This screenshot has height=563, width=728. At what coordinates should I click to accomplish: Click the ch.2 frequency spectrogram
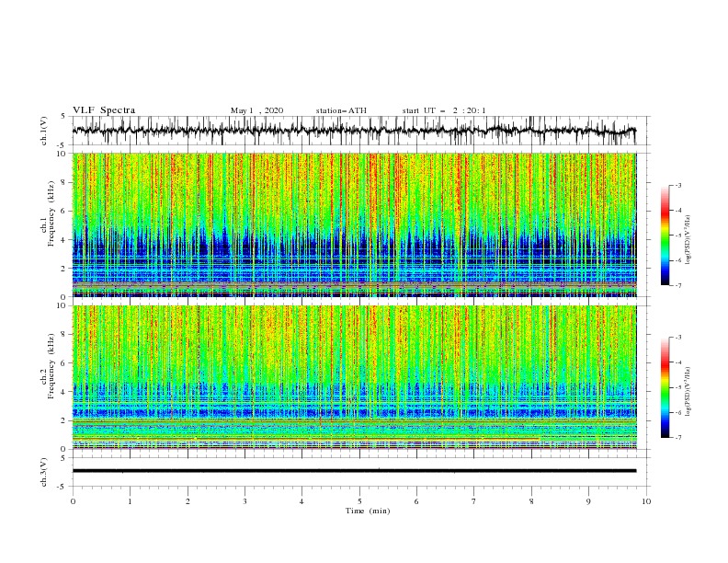click(354, 377)
